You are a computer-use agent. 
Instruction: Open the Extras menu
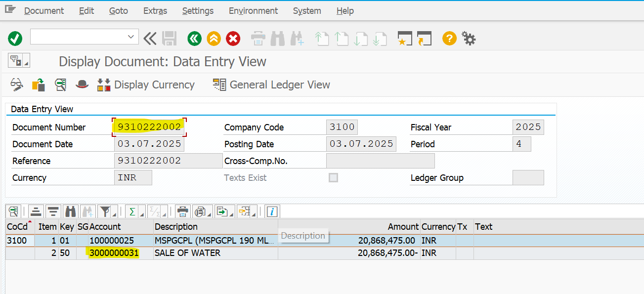(x=155, y=10)
